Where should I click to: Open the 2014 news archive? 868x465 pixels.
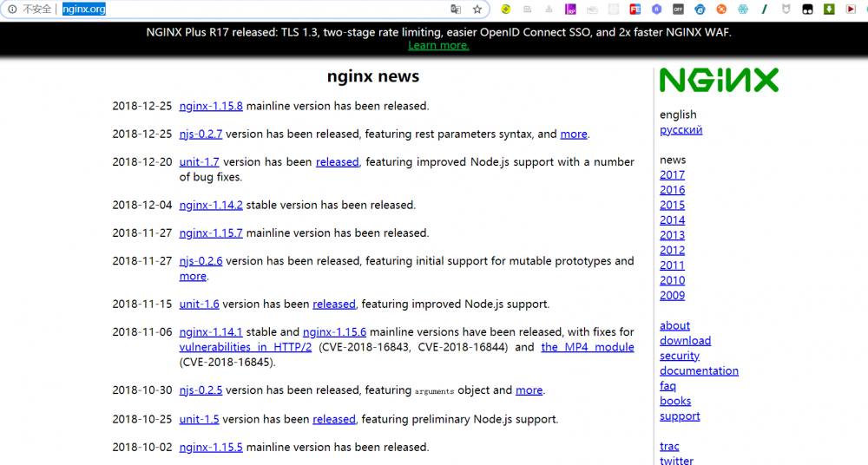click(x=672, y=220)
